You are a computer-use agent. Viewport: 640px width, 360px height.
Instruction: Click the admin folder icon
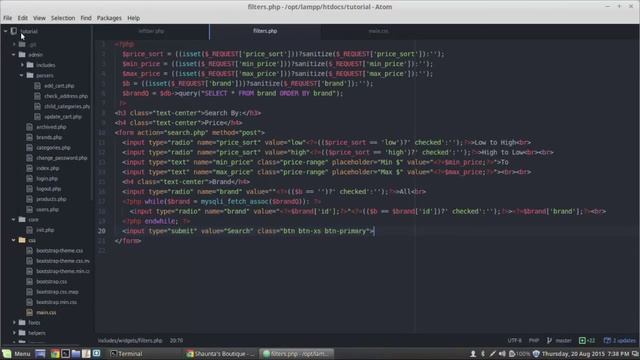(x=22, y=54)
